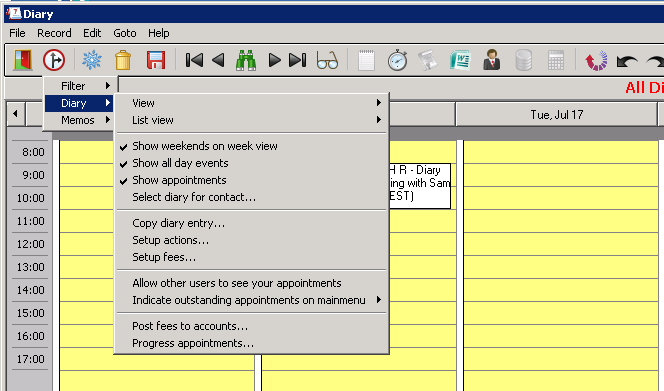664x391 pixels.
Task: Expand the View submenu
Action: (x=252, y=103)
